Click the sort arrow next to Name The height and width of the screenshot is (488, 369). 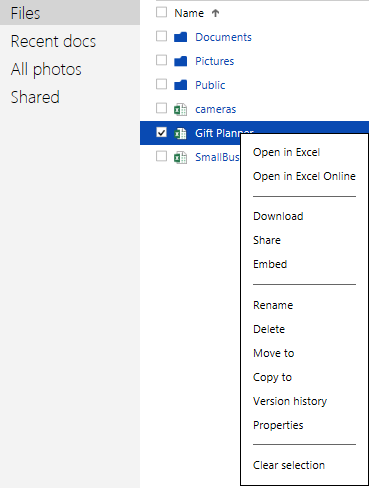click(215, 13)
